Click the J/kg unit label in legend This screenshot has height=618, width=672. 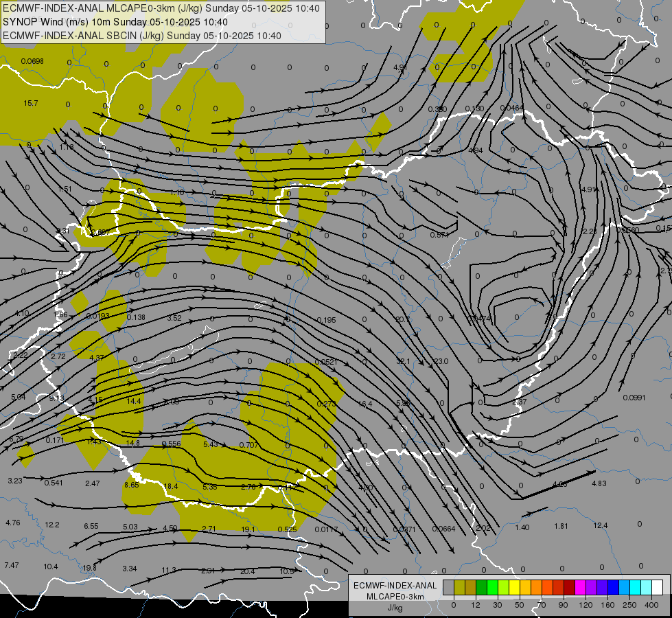point(395,608)
